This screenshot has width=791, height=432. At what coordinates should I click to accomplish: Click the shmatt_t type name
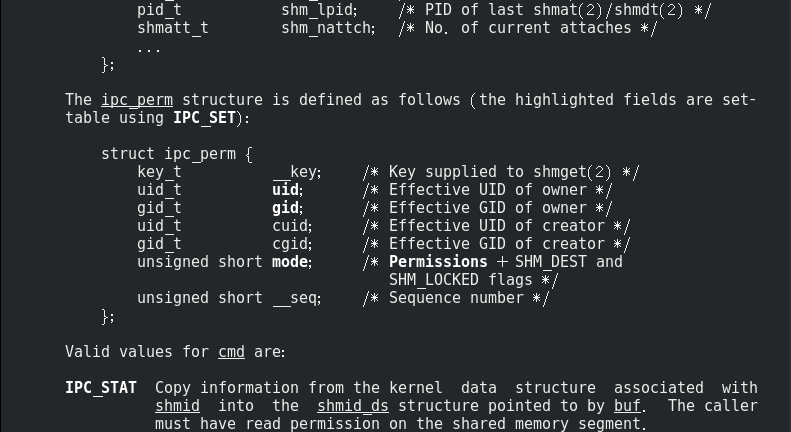coord(173,28)
